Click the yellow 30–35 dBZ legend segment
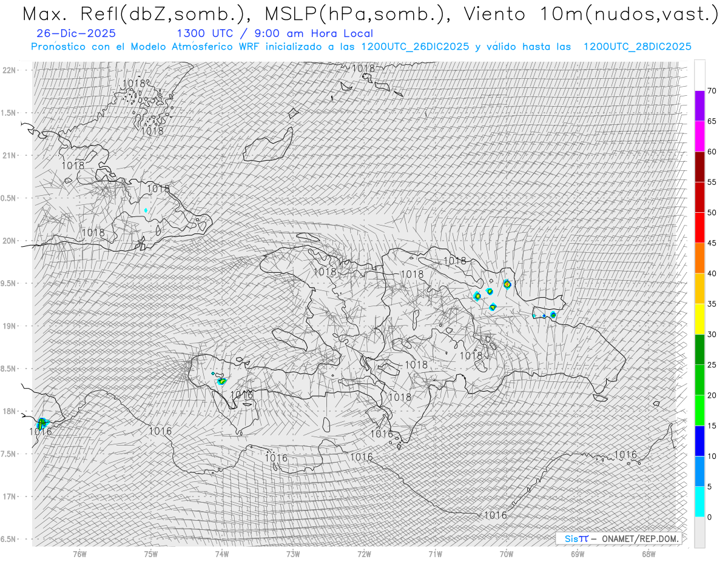The width and height of the screenshot is (728, 562). tap(699, 319)
